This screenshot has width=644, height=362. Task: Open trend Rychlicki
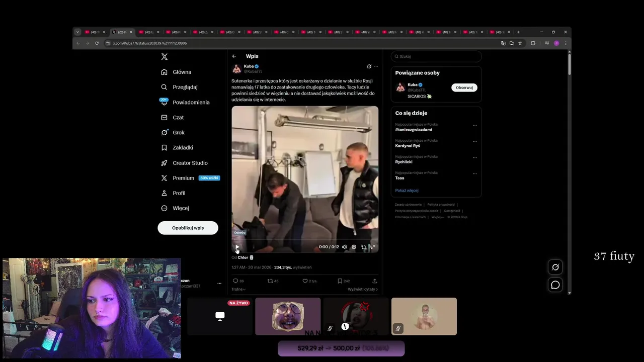[x=404, y=162]
